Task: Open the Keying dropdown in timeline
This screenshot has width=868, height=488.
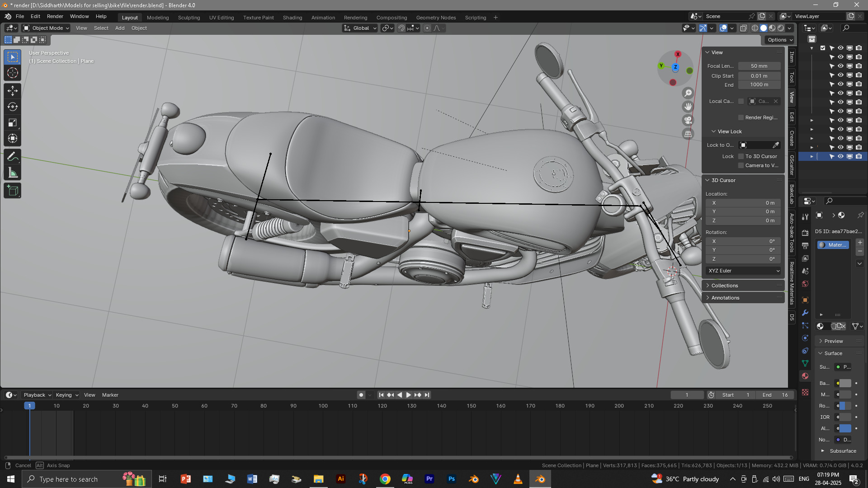Action: (66, 395)
